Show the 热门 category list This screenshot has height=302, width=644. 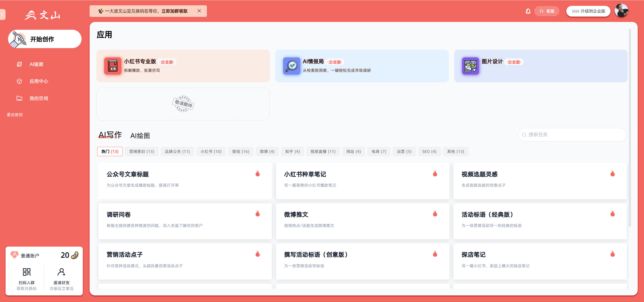click(110, 151)
